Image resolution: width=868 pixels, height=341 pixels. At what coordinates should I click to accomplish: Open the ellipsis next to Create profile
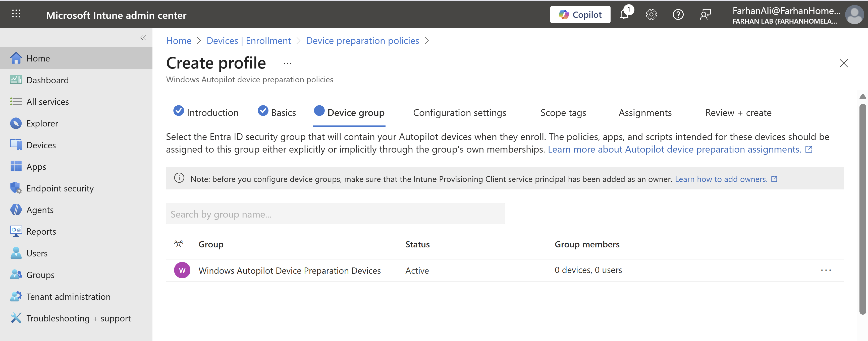287,63
